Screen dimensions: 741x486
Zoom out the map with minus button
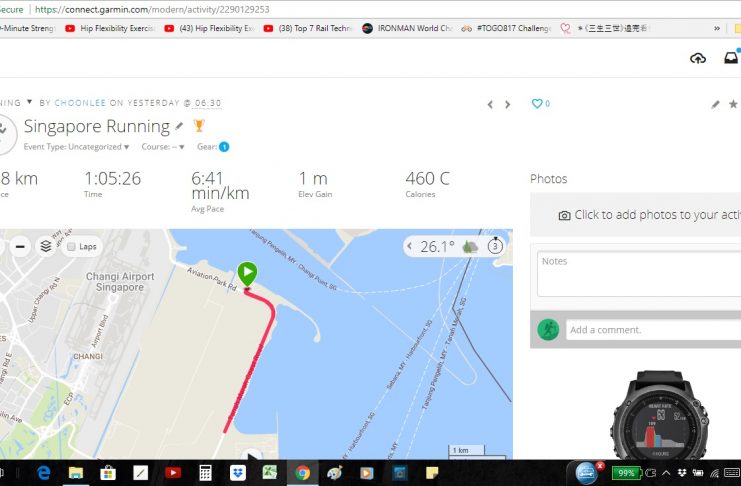coord(20,246)
